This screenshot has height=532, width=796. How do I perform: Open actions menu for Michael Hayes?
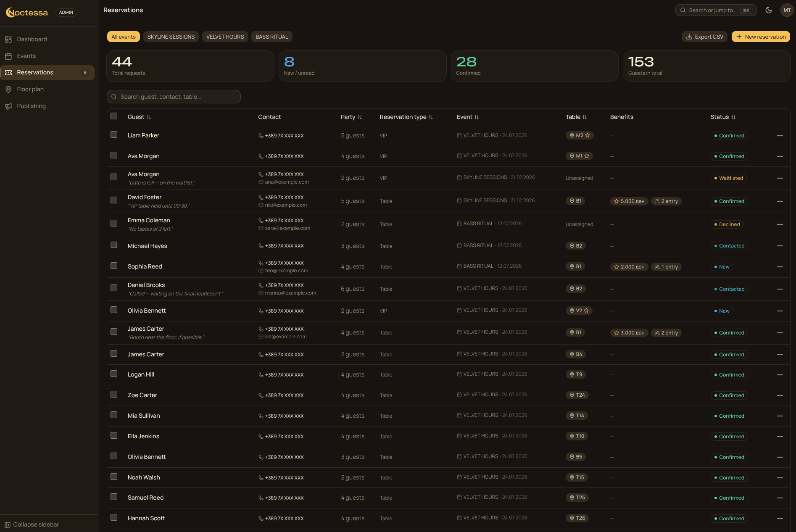pos(780,246)
